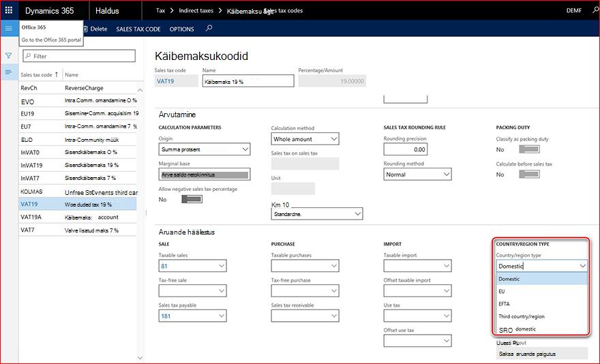Click the DEMF company selector
600x364 pixels.
[573, 11]
